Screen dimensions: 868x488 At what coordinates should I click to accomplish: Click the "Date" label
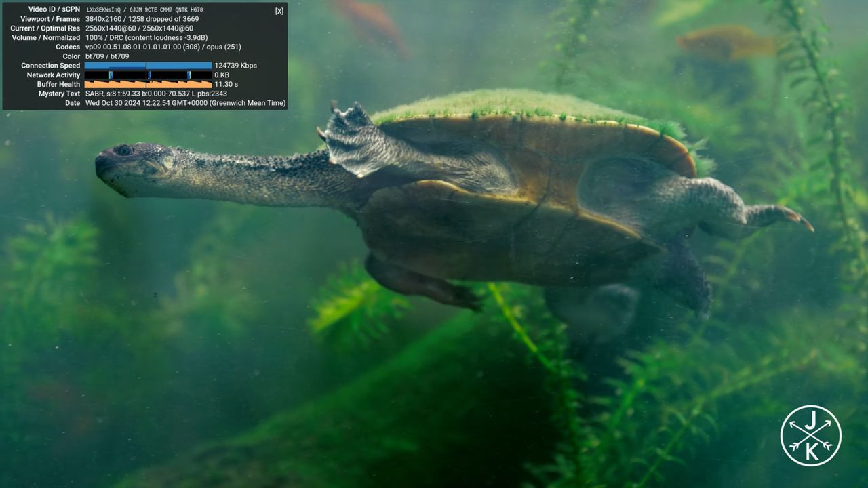tap(73, 103)
